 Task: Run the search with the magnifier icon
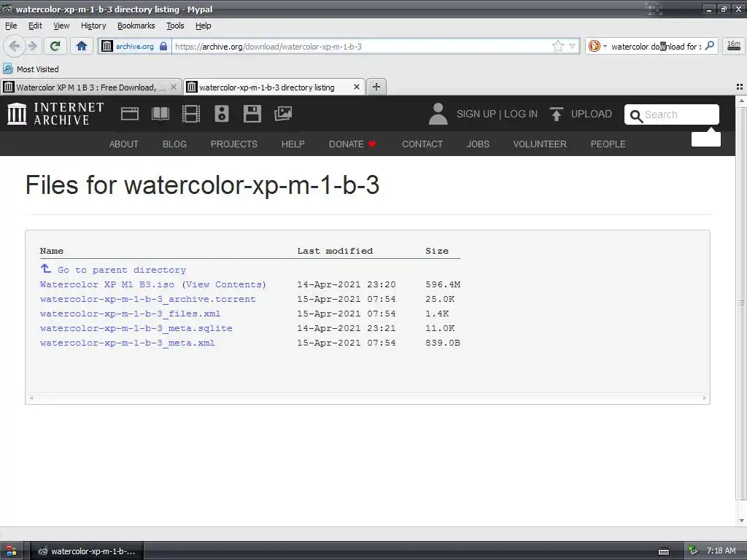pos(709,46)
